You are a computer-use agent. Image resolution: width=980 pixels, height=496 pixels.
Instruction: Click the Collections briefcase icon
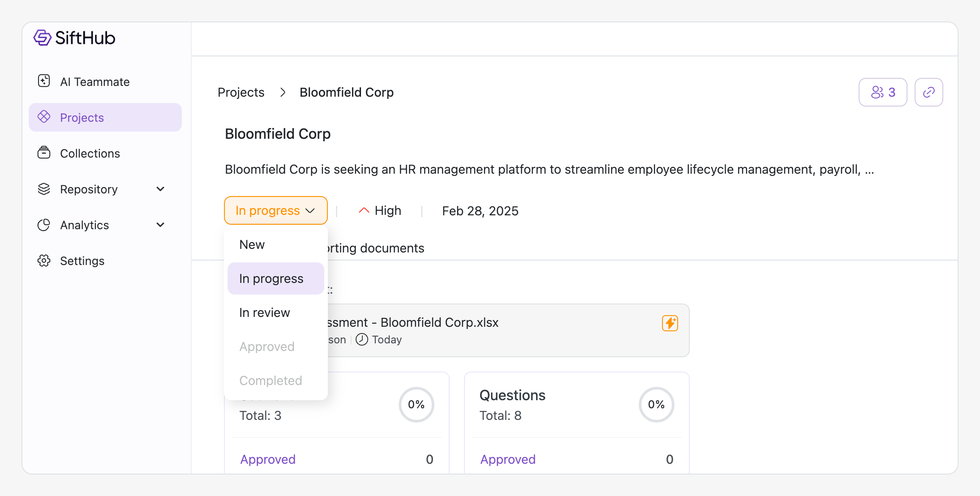click(x=44, y=153)
